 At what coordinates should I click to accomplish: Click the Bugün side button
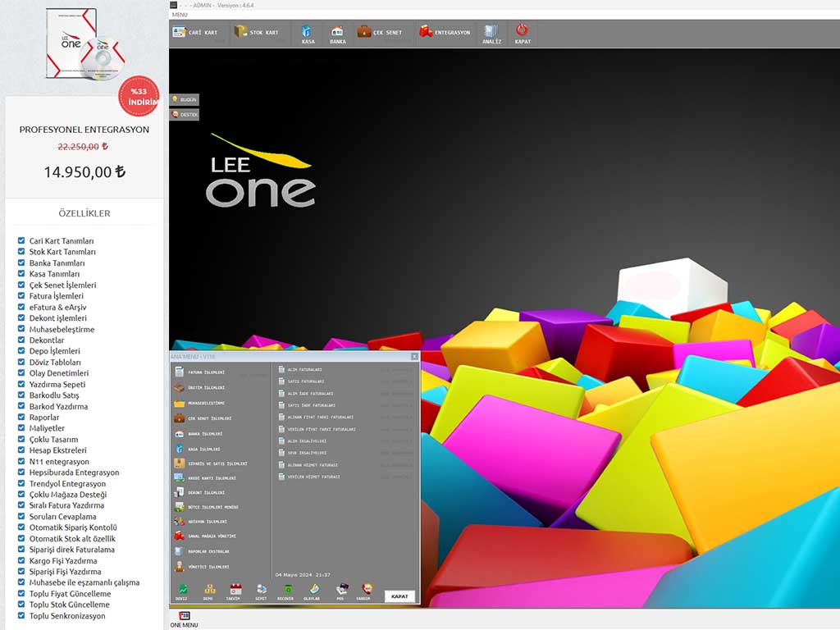tap(185, 99)
